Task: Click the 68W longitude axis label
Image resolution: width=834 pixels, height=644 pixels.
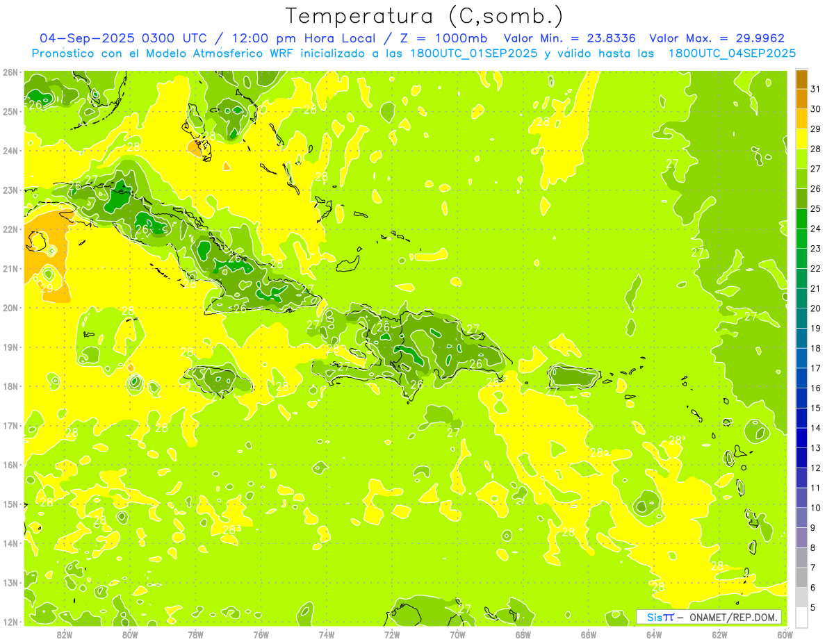Action: click(x=523, y=634)
